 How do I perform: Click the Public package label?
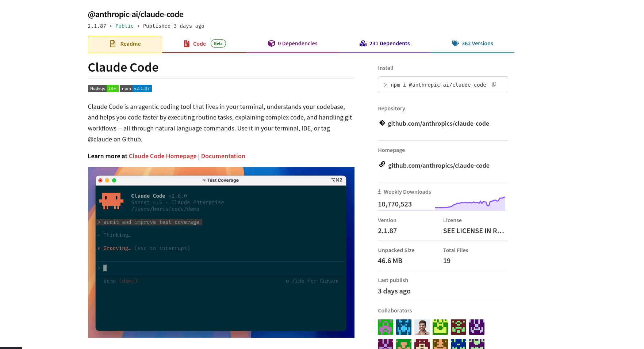124,26
